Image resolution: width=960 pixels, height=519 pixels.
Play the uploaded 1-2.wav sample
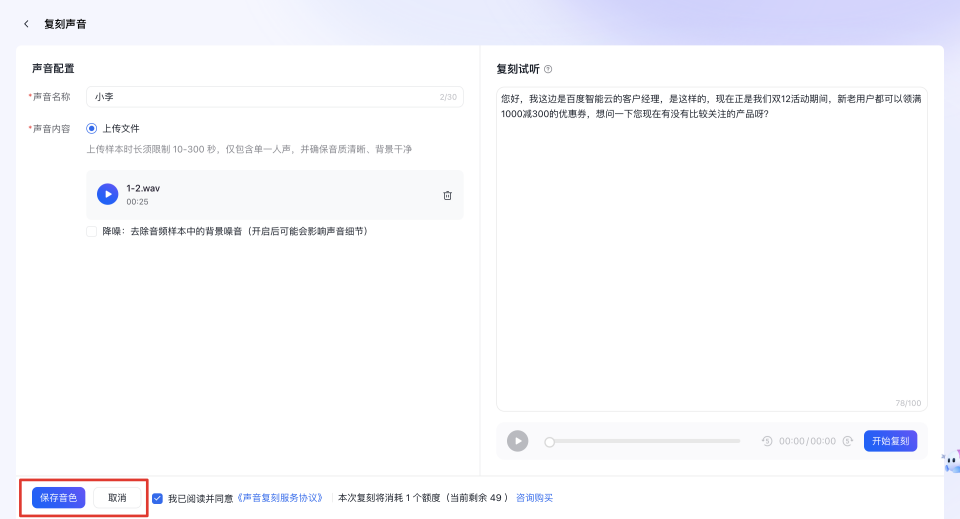[x=107, y=194]
